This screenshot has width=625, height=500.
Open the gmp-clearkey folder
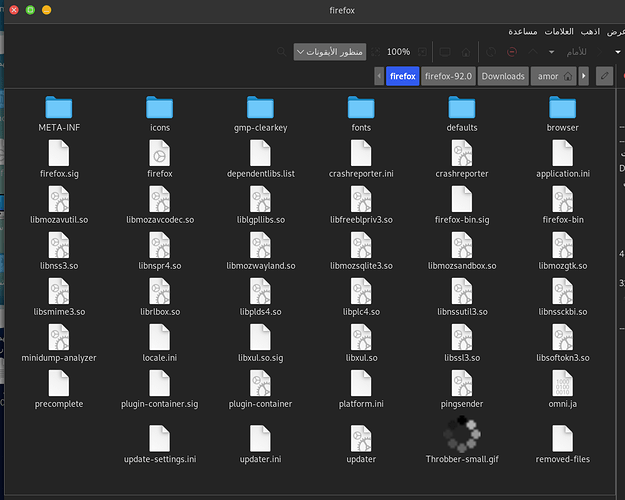(260, 107)
